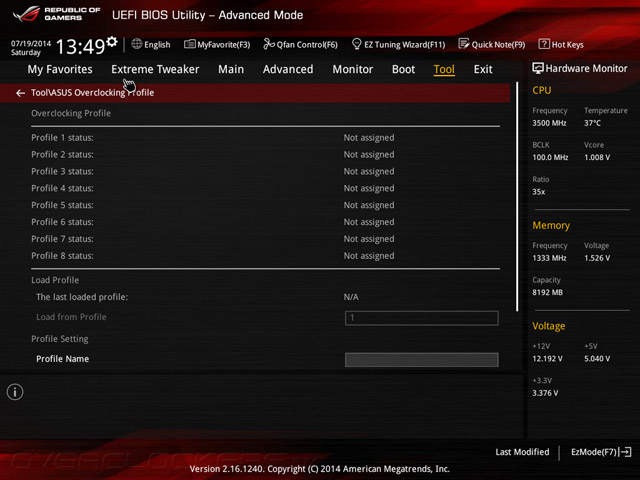Click the Tool\ASUS Overclocking Profile breadcrumb
This screenshot has height=480, width=640.
[93, 93]
